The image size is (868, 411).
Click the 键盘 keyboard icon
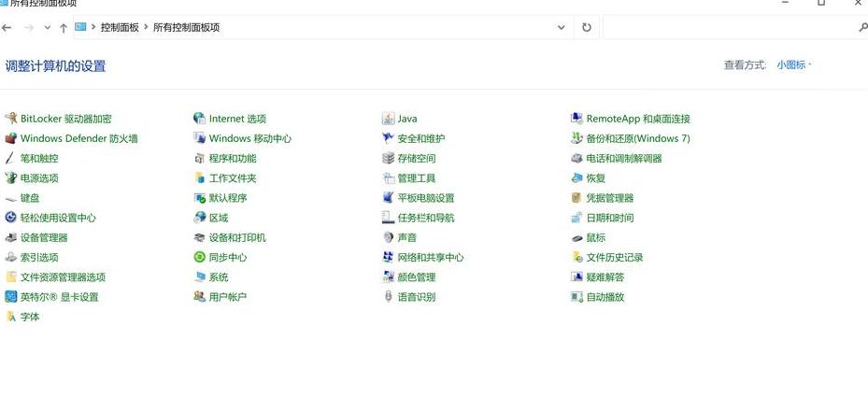click(10, 198)
